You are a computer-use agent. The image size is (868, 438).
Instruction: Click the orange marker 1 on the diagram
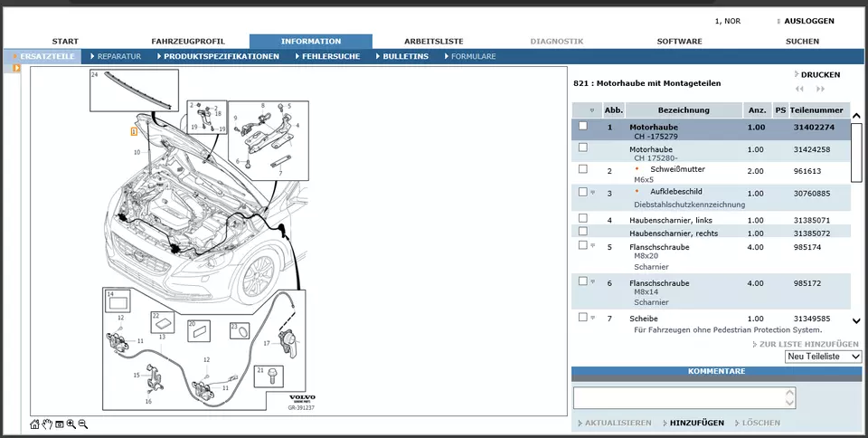(134, 131)
